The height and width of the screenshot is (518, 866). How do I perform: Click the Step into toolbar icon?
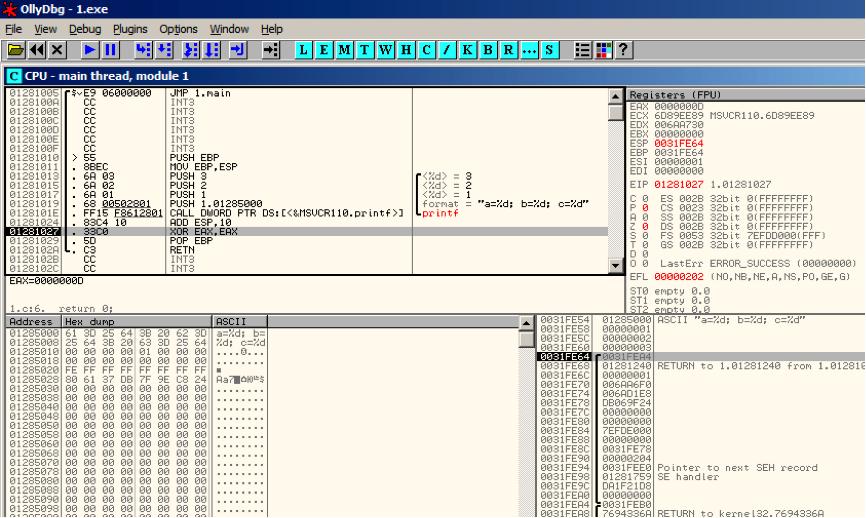(144, 50)
